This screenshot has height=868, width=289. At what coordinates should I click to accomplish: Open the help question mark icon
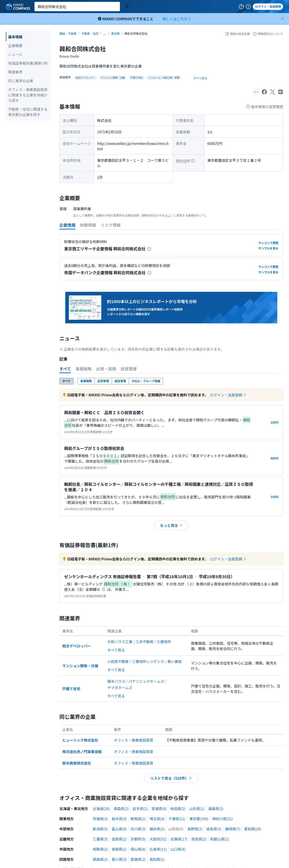click(241, 6)
